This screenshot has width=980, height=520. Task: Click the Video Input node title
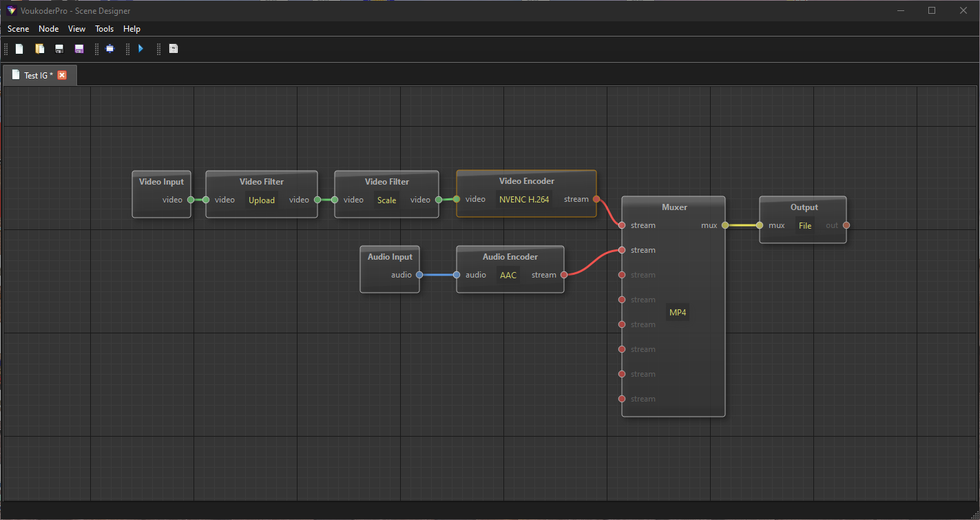tap(161, 182)
